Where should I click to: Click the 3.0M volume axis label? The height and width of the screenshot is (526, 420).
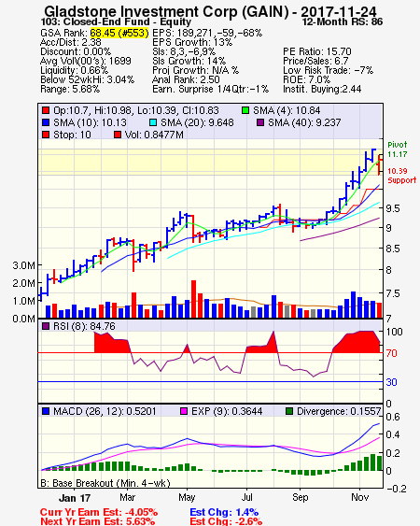pos(23,265)
